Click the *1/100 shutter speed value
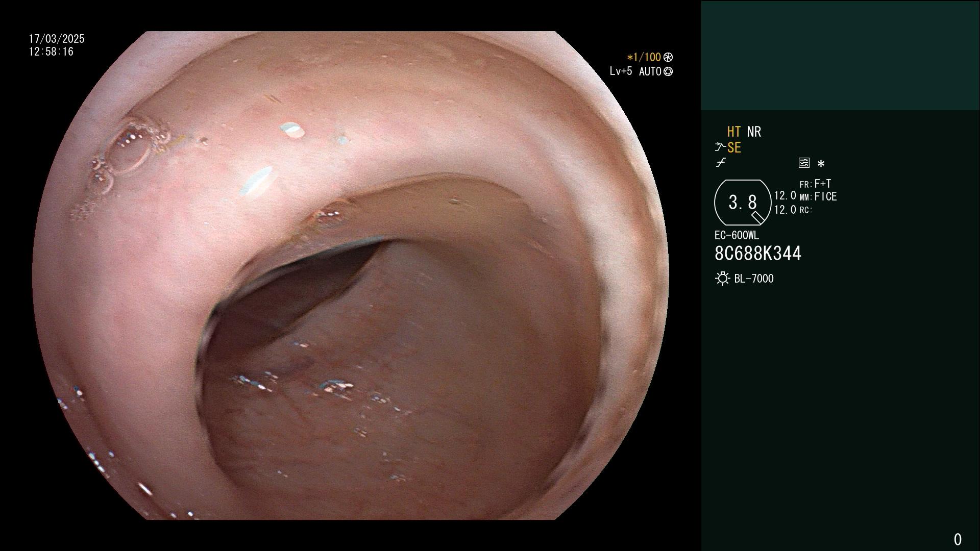The width and height of the screenshot is (980, 551). click(x=644, y=57)
